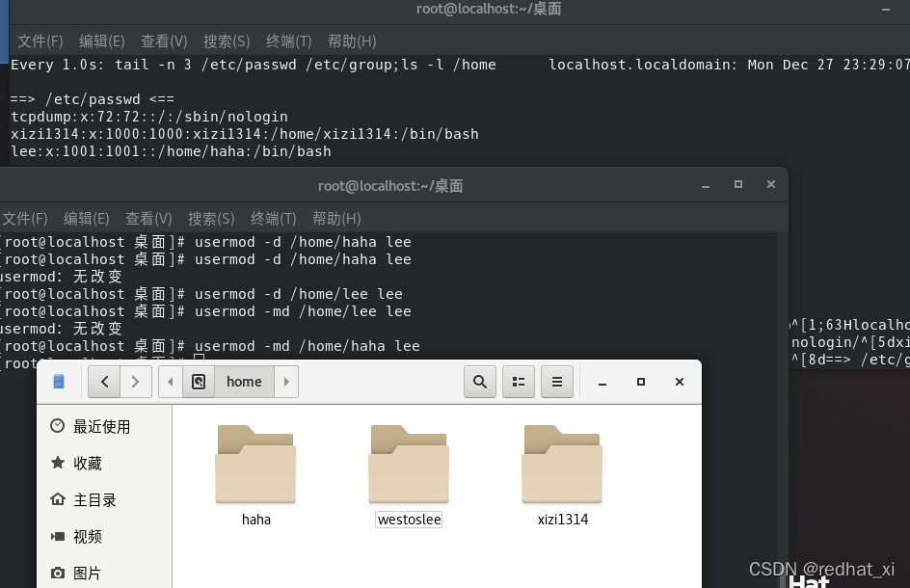Close the front terminal window
Screen dimensions: 910x588
point(771,184)
